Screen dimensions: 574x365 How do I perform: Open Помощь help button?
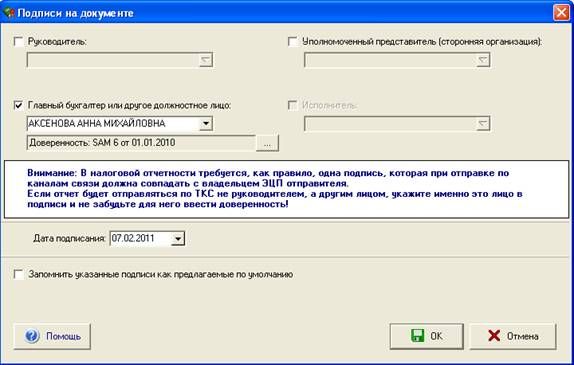[x=52, y=336]
